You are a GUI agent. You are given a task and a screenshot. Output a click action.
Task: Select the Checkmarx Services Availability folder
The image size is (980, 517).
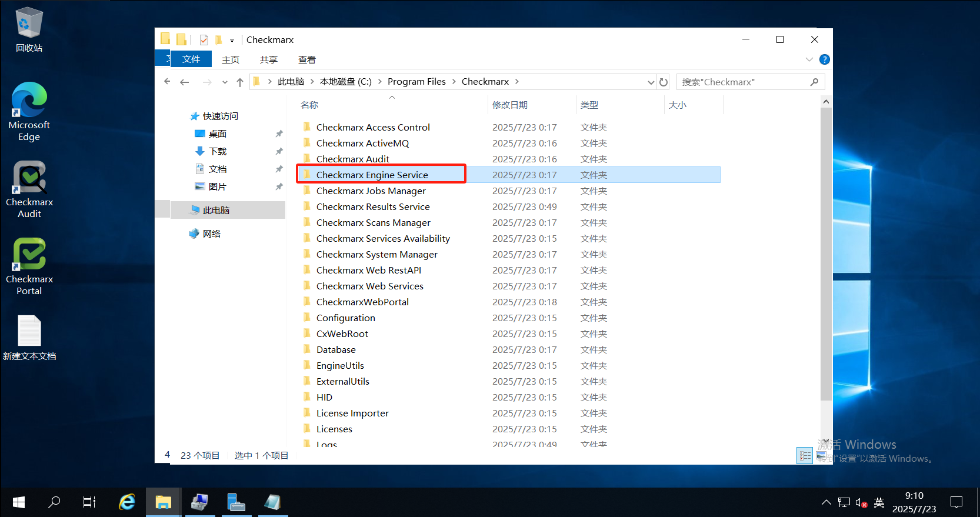click(x=383, y=239)
